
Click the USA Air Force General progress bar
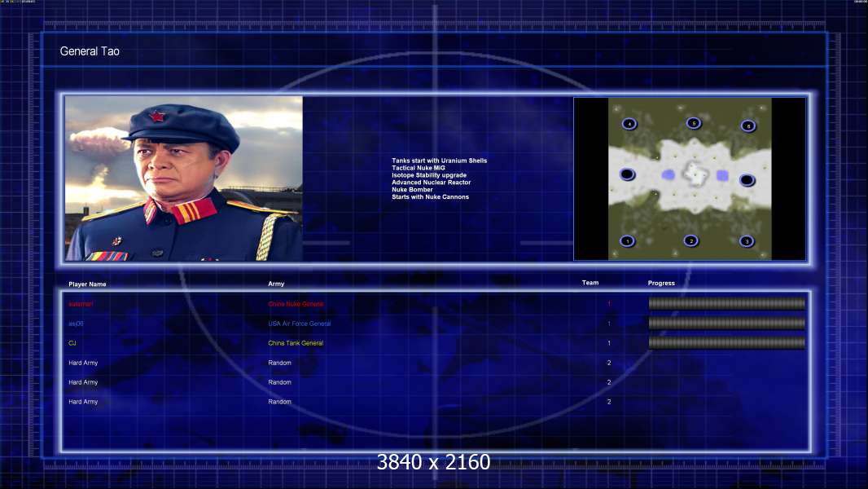[x=727, y=323]
